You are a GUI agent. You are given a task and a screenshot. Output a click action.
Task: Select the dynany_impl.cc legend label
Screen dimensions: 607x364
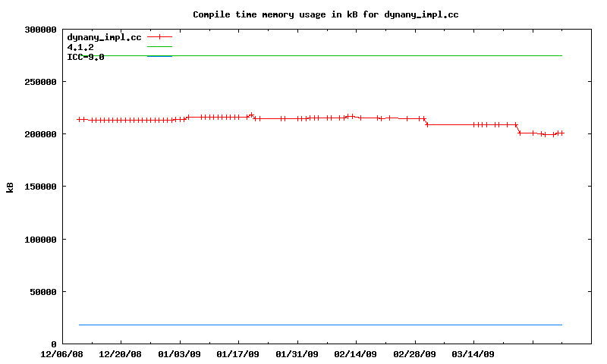click(104, 36)
